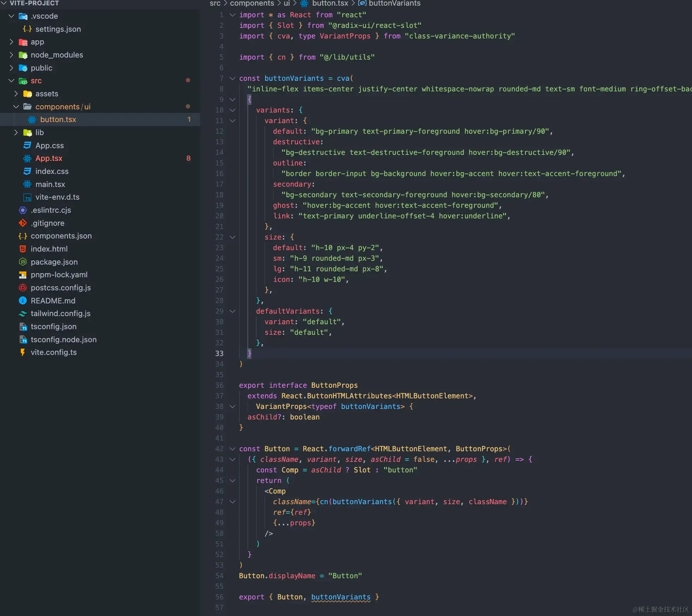Select the components breadcrumb segment

point(252,4)
